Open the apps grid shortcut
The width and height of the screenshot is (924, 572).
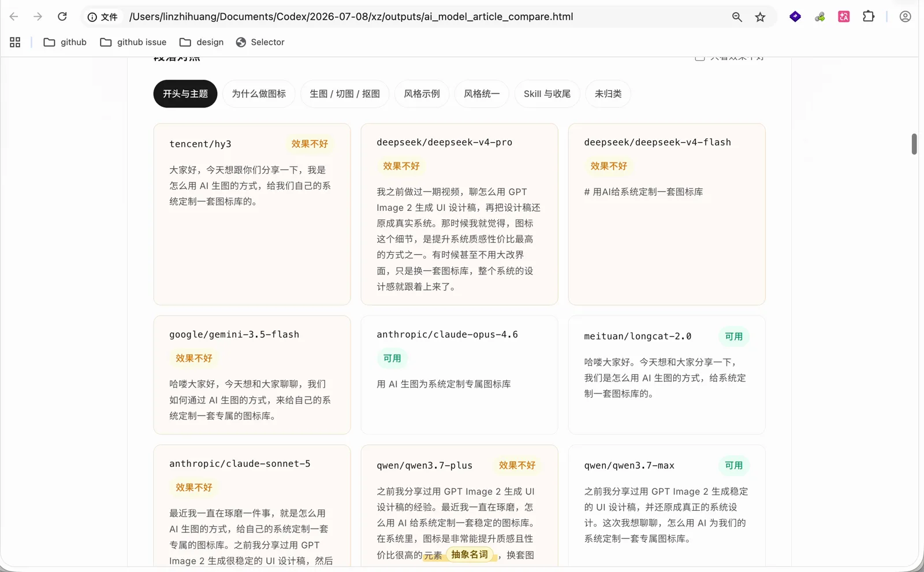tap(15, 42)
